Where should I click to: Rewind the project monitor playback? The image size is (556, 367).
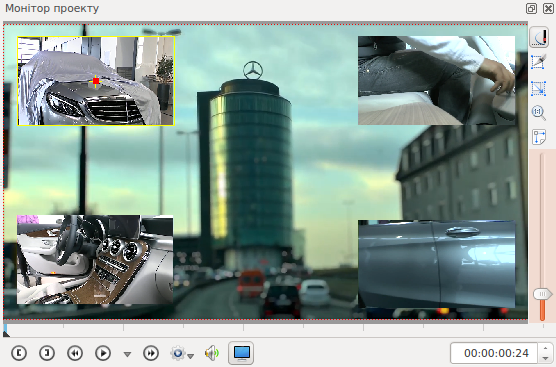[75, 353]
